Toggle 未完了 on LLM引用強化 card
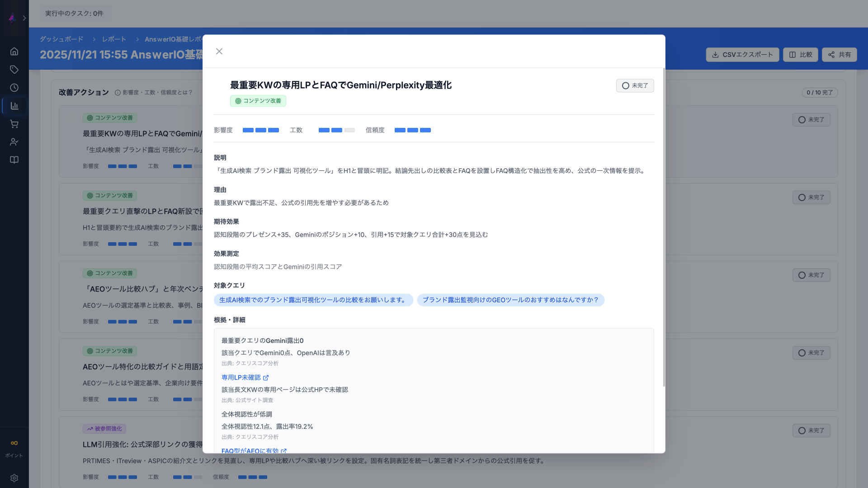Screen dimensions: 868x488 811,431
